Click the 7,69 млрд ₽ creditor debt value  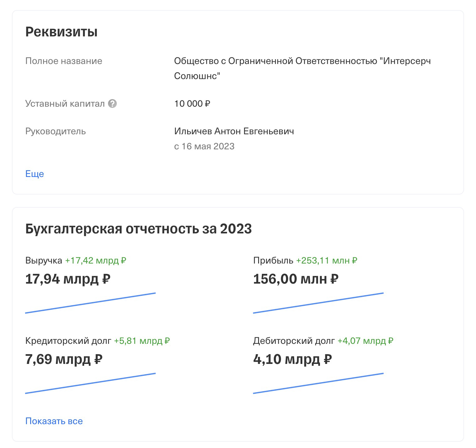(64, 359)
